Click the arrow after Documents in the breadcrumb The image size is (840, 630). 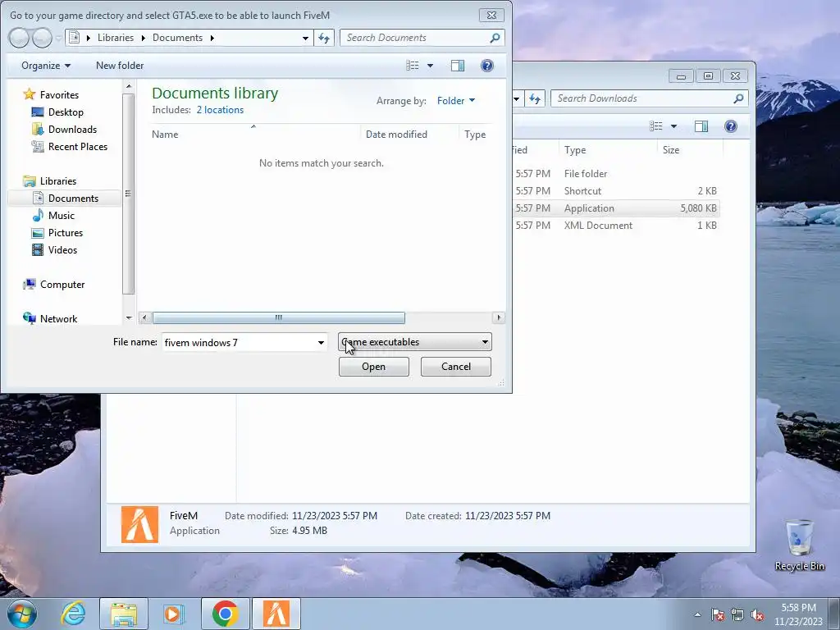click(x=212, y=38)
